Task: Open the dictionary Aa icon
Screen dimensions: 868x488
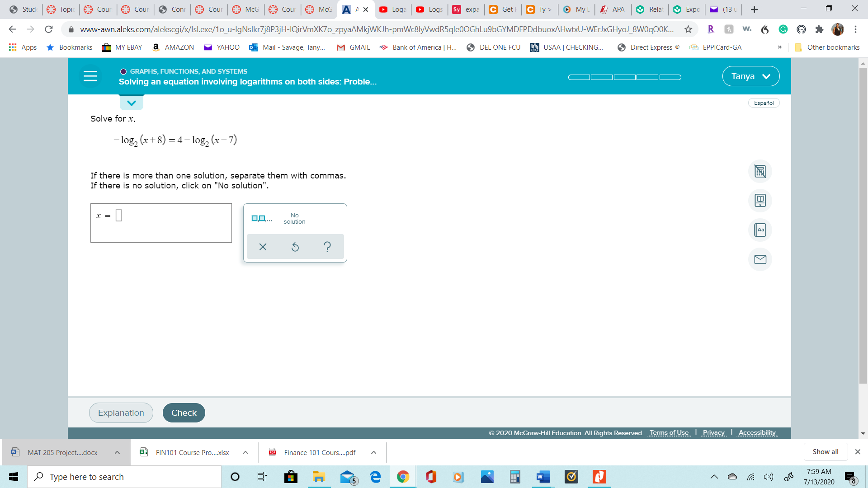Action: click(760, 230)
